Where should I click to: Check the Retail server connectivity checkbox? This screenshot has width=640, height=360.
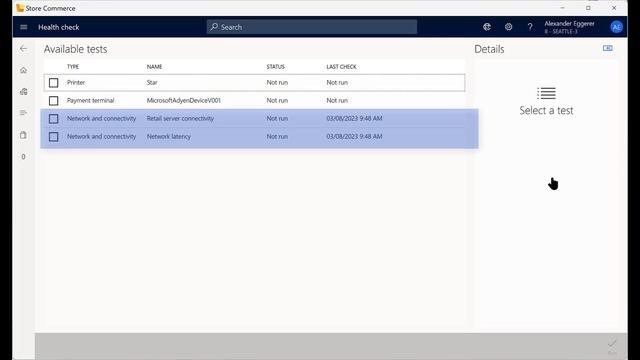(x=53, y=119)
